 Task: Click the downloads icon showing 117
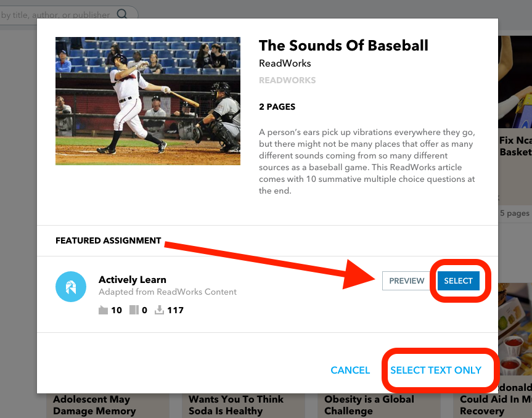tap(159, 310)
